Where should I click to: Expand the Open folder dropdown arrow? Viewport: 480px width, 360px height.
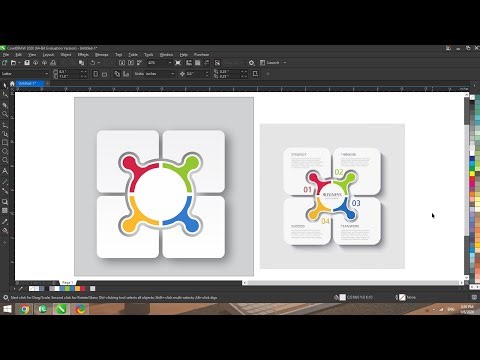[x=19, y=63]
